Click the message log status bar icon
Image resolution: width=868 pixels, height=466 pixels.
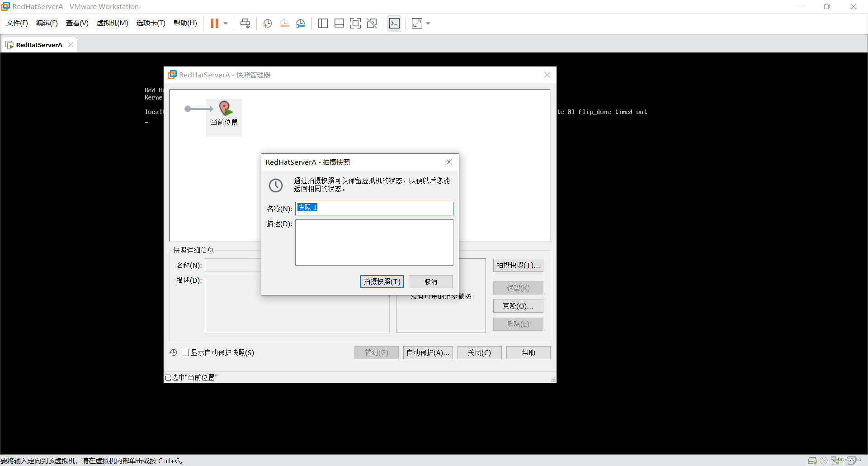coord(851,461)
